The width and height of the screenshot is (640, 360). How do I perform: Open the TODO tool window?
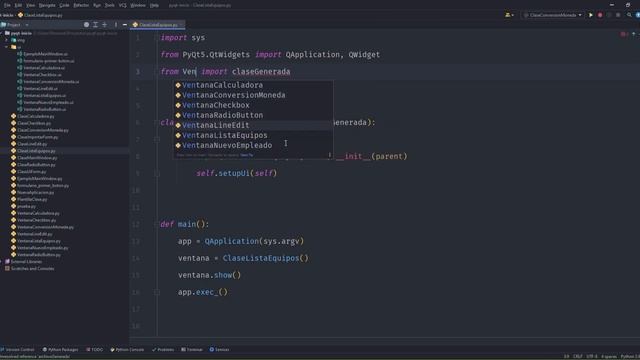pyautogui.click(x=95, y=350)
